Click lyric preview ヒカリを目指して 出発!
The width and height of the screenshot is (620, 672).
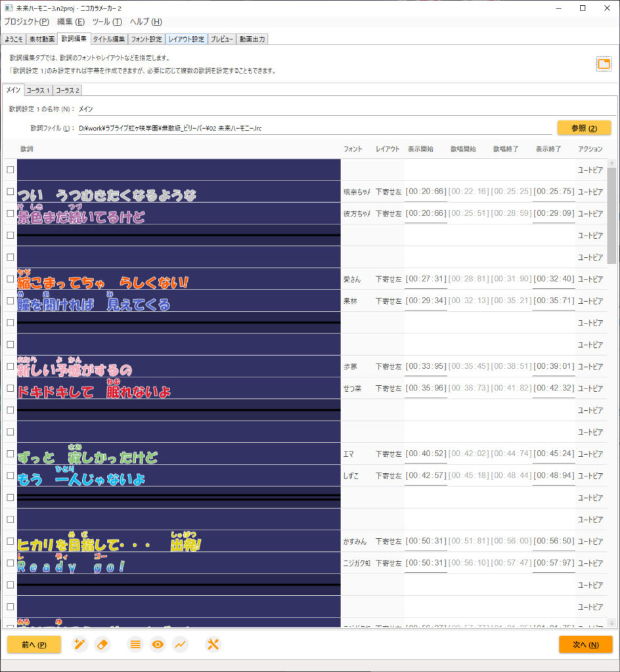click(179, 541)
